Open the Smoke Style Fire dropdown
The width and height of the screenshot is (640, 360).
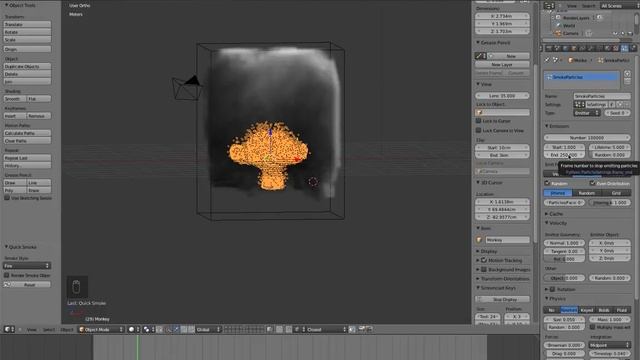27,266
